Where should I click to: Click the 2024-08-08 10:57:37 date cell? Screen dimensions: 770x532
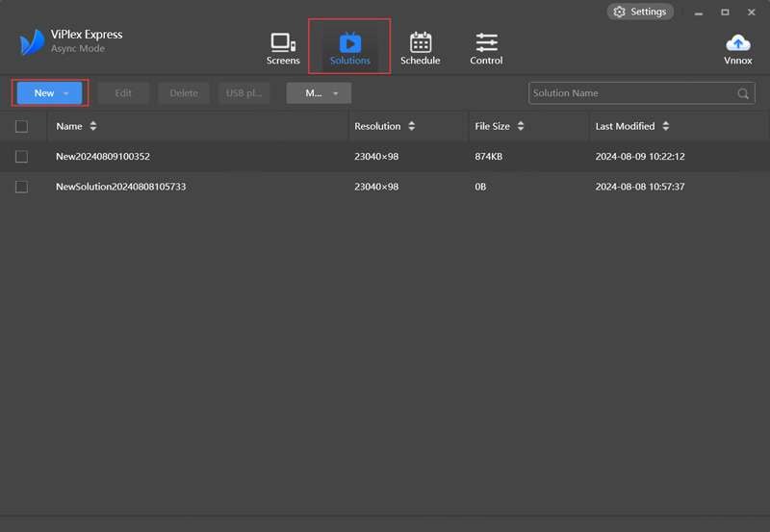tap(640, 187)
